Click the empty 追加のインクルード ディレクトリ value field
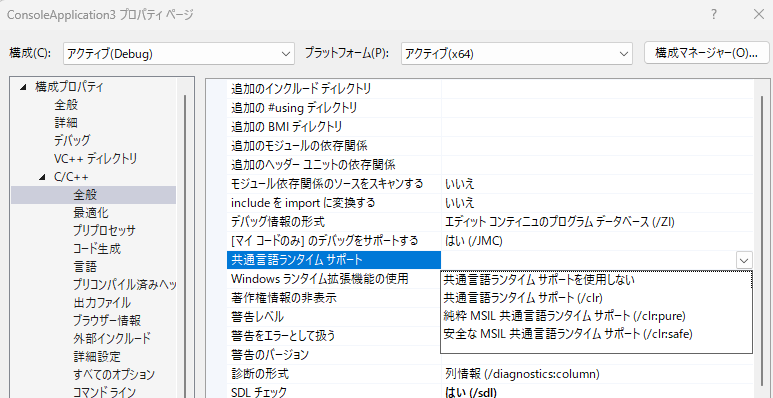This screenshot has height=398, width=773. [597, 89]
